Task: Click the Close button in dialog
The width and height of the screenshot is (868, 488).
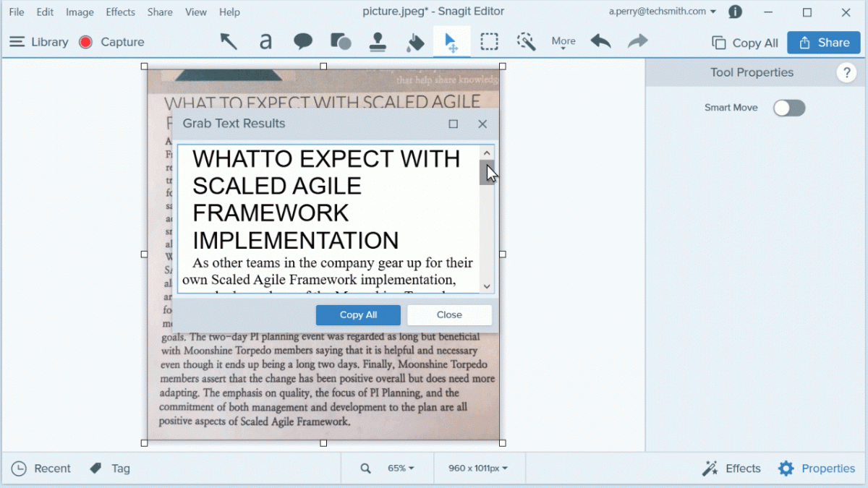Action: 449,314
